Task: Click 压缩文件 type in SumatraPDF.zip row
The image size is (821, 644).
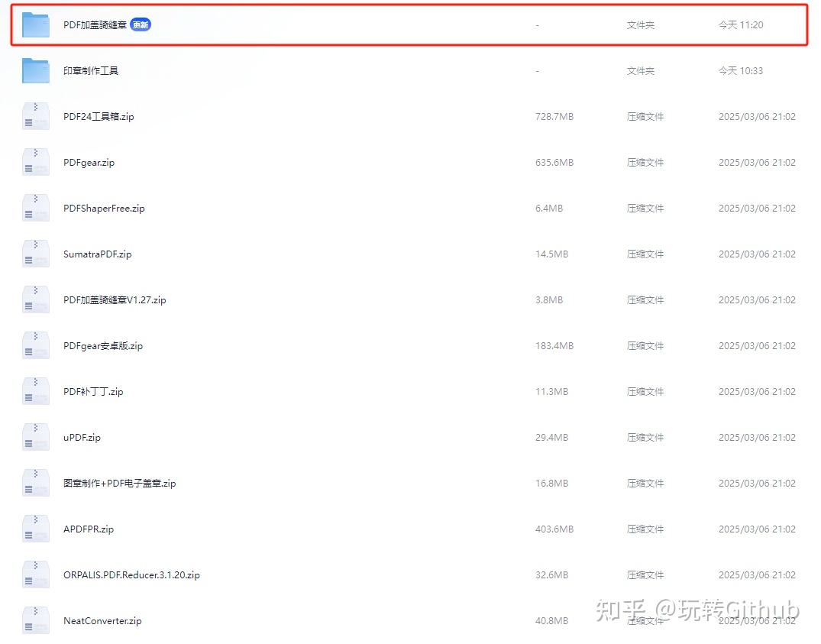Action: click(645, 254)
